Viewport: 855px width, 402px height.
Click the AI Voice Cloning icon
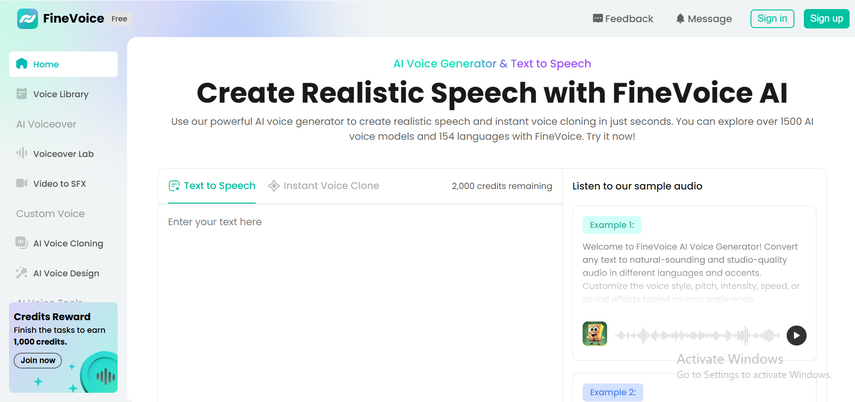tap(21, 243)
